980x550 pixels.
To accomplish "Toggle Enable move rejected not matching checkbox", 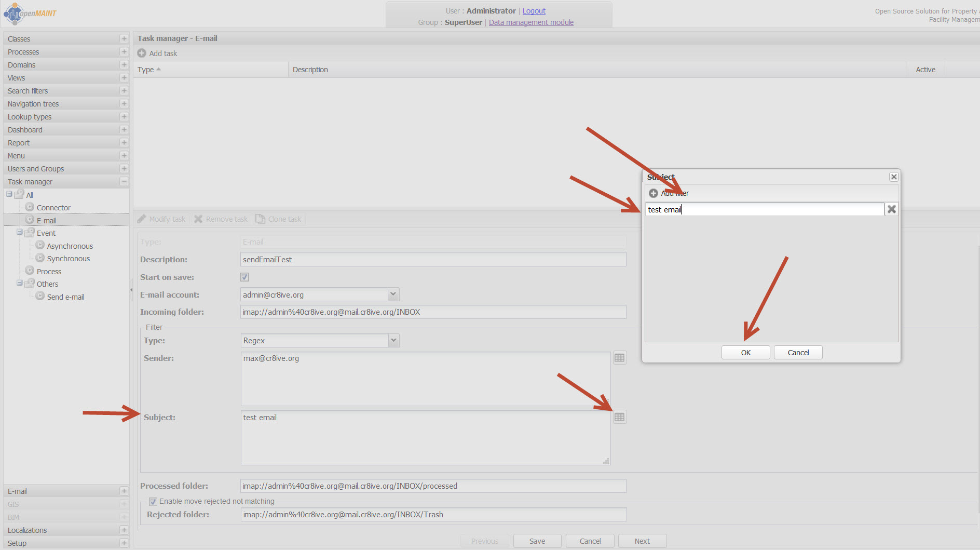I will (x=153, y=501).
